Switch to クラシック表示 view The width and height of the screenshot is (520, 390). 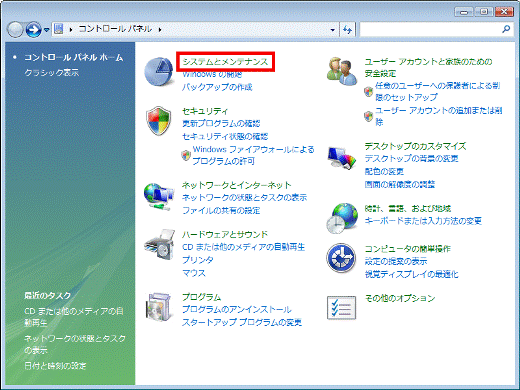tap(52, 72)
